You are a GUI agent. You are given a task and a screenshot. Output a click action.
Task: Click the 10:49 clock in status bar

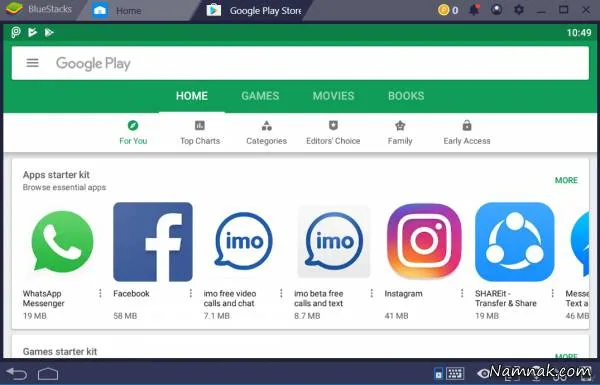(579, 33)
